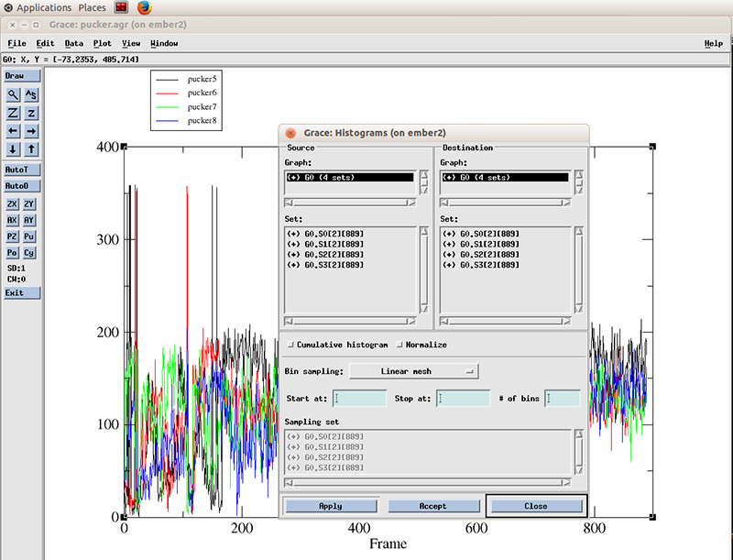Click the Start at input field
Screen dimensions: 733x560
360,399
